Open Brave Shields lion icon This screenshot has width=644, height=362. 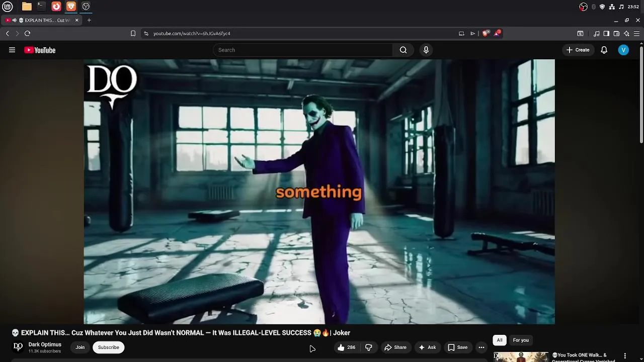(x=485, y=33)
